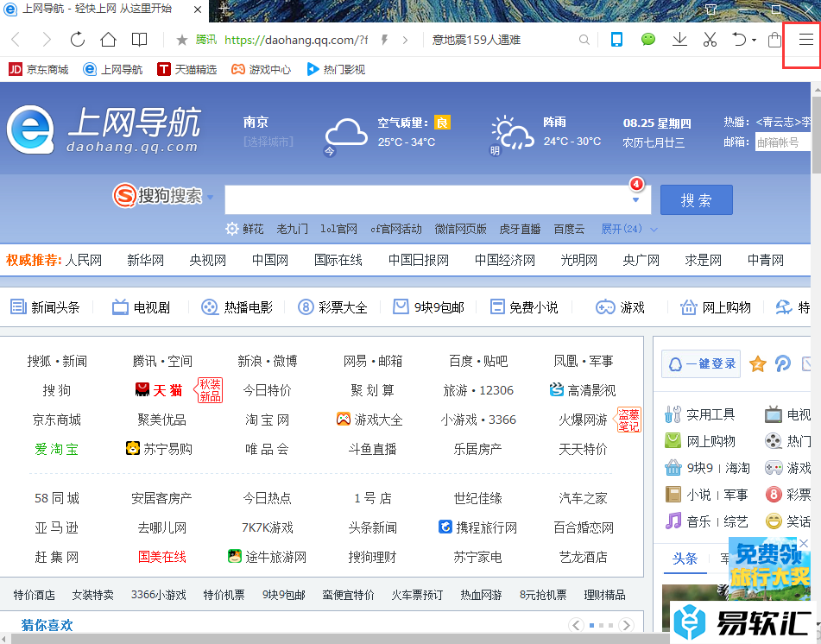This screenshot has width=821, height=644.
Task: Open 热门影视 bookmark
Action: (336, 69)
